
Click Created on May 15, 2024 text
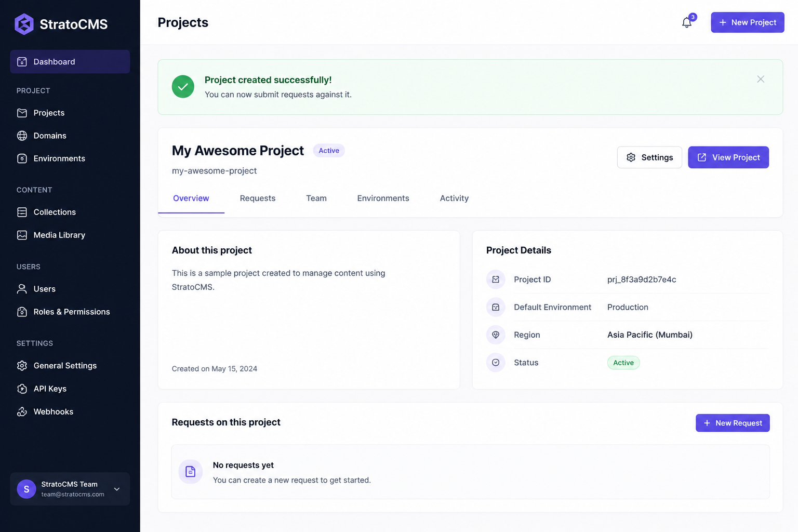click(215, 369)
